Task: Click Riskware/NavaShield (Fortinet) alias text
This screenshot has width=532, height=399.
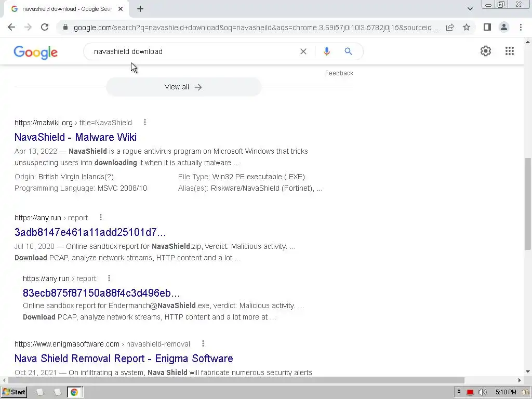Action: pos(263,188)
